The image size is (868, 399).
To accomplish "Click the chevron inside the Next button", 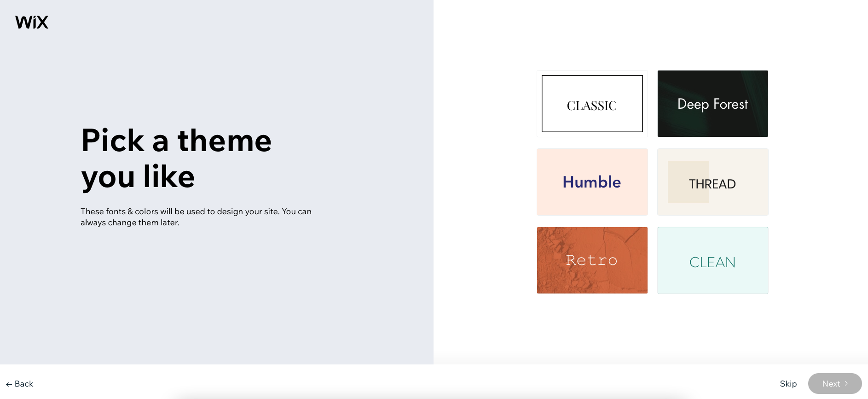I will point(846,383).
